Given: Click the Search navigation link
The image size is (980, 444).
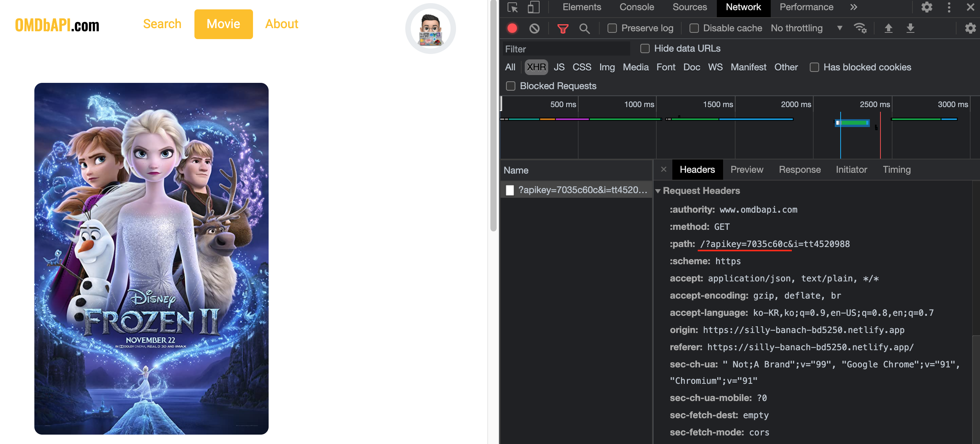Looking at the screenshot, I should [x=162, y=24].
